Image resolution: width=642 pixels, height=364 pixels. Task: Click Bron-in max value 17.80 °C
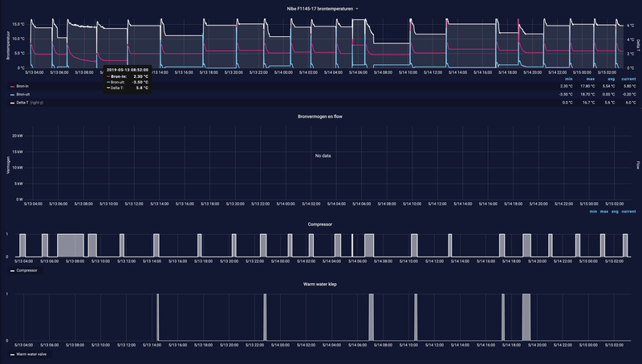click(x=587, y=87)
